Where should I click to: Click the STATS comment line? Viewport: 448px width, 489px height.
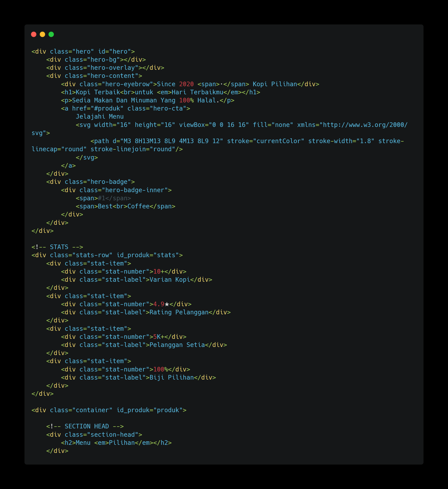(57, 247)
